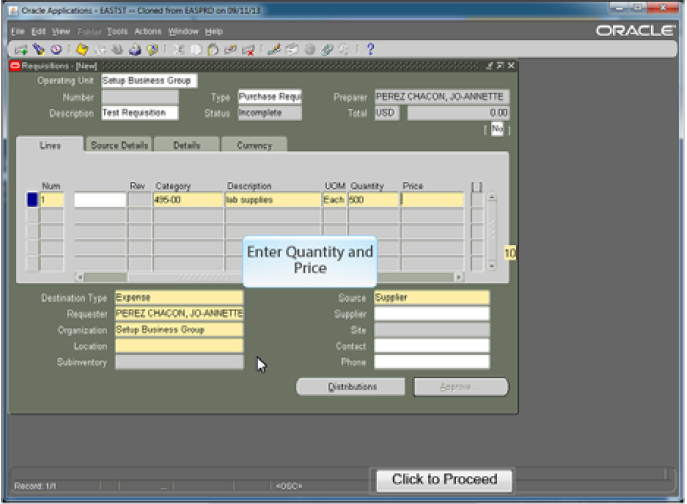Open the Type field Purchase Requisition

pyautogui.click(x=269, y=96)
